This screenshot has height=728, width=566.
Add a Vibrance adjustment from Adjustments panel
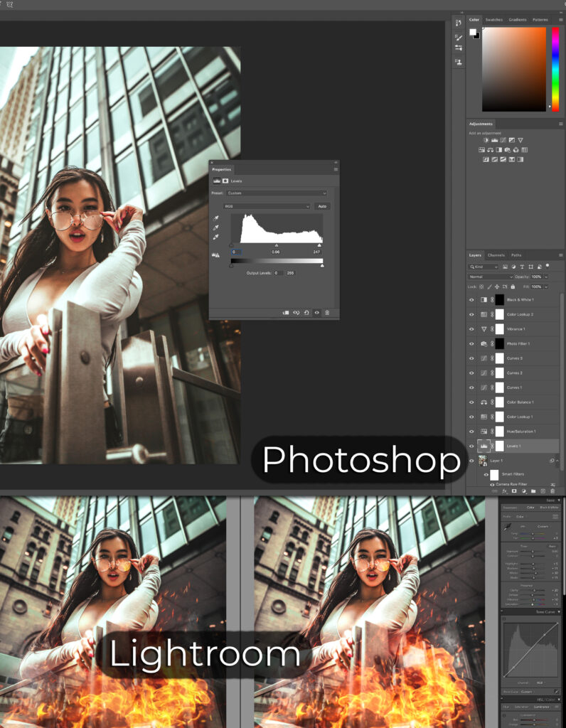coord(520,140)
